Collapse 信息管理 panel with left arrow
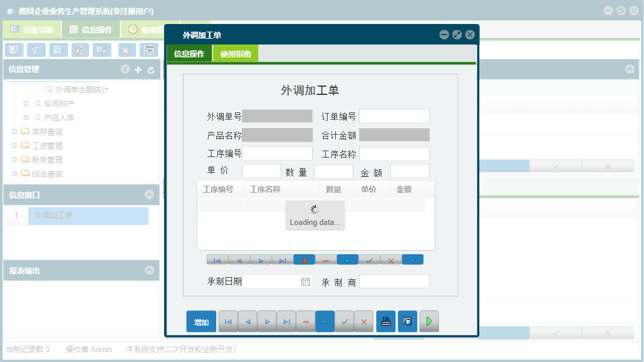Screen dimensions: 644x362 point(125,69)
